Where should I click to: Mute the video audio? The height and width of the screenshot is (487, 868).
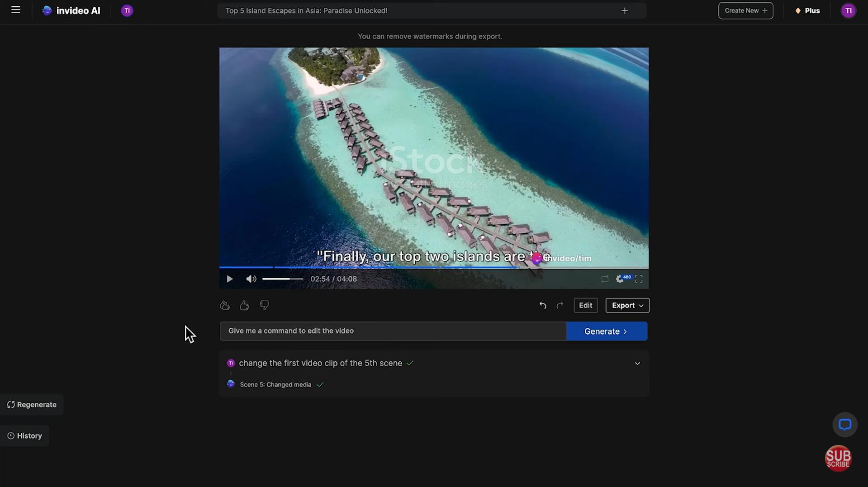pyautogui.click(x=251, y=279)
